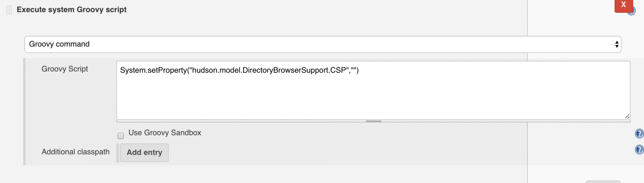This screenshot has width=644, height=183.
Task: Click inside the Groovy Script text area
Action: [x=373, y=90]
